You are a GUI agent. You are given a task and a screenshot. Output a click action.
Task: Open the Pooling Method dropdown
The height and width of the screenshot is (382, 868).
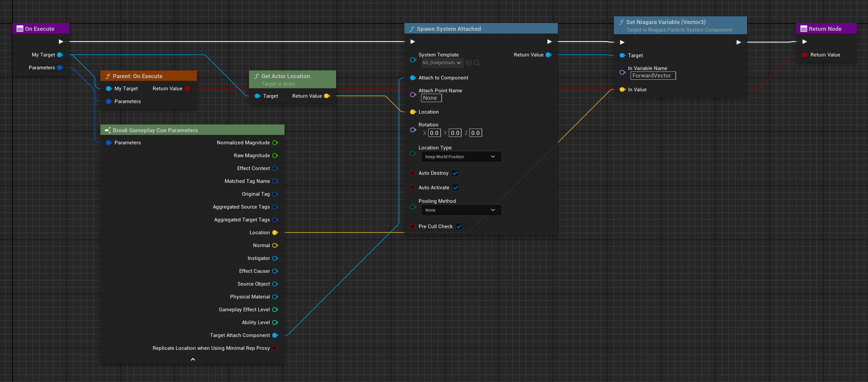(x=461, y=210)
